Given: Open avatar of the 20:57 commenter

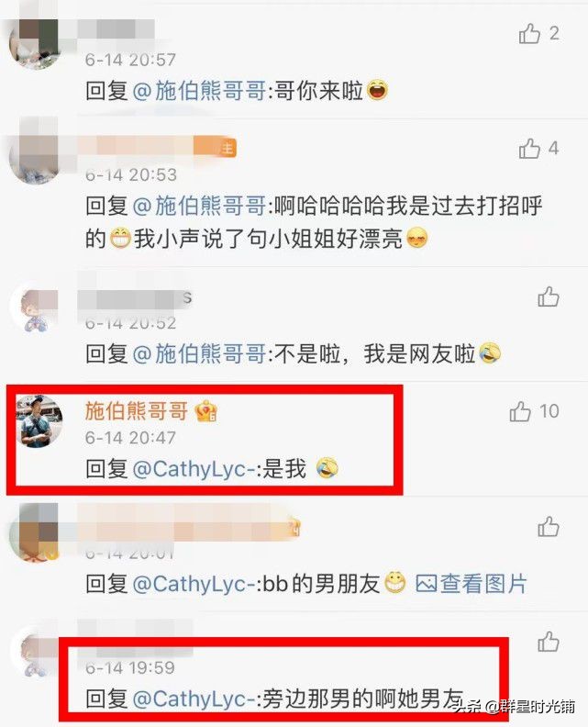Looking at the screenshot, I should click(x=35, y=43).
